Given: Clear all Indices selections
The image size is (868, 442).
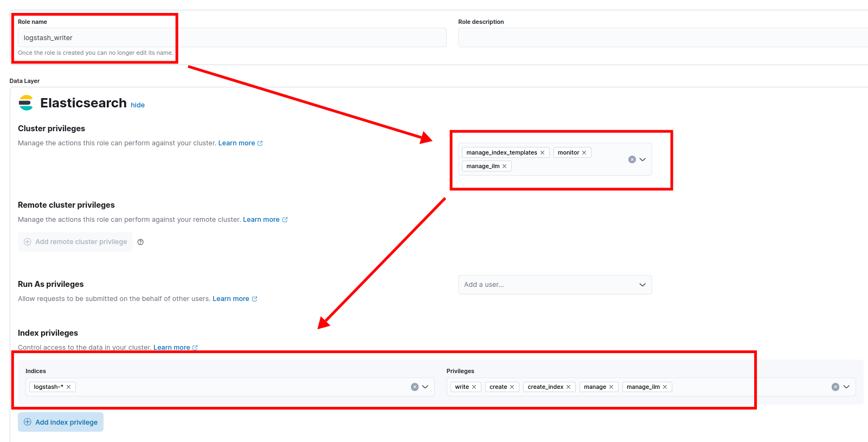Looking at the screenshot, I should 415,387.
